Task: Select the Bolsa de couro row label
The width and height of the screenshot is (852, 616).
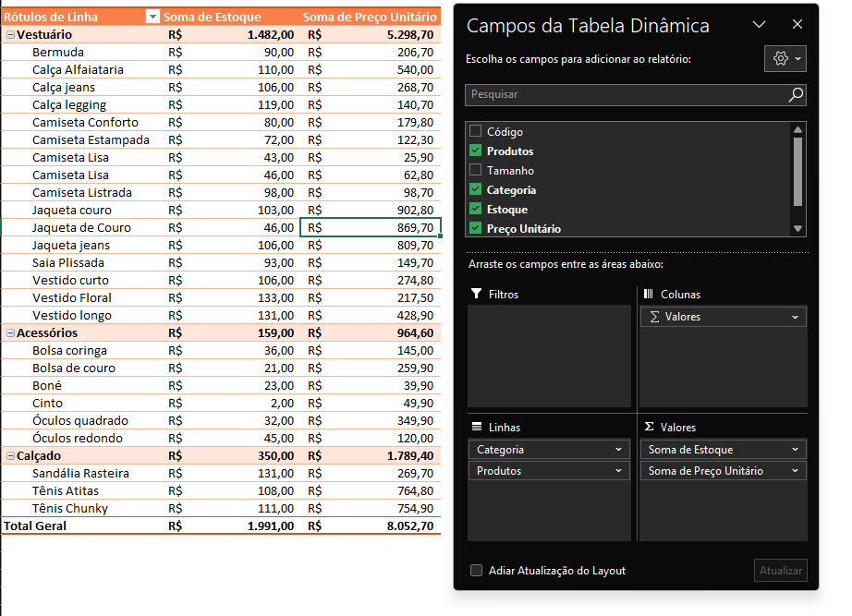Action: click(74, 368)
